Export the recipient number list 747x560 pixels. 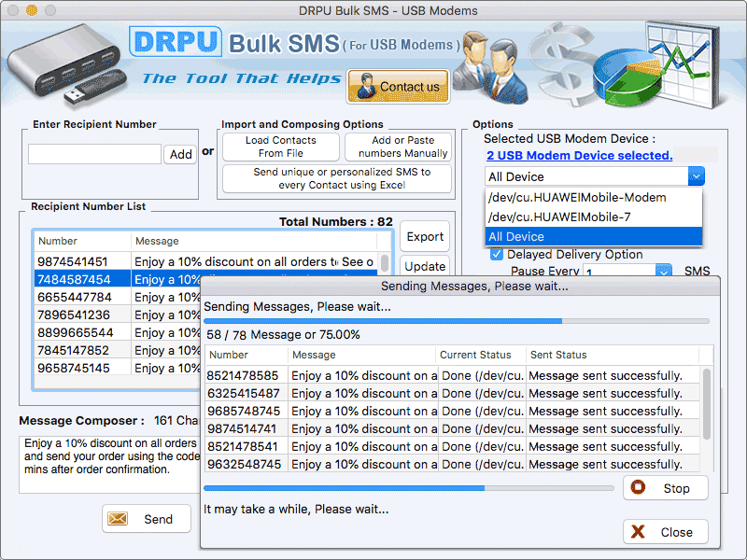pyautogui.click(x=425, y=237)
